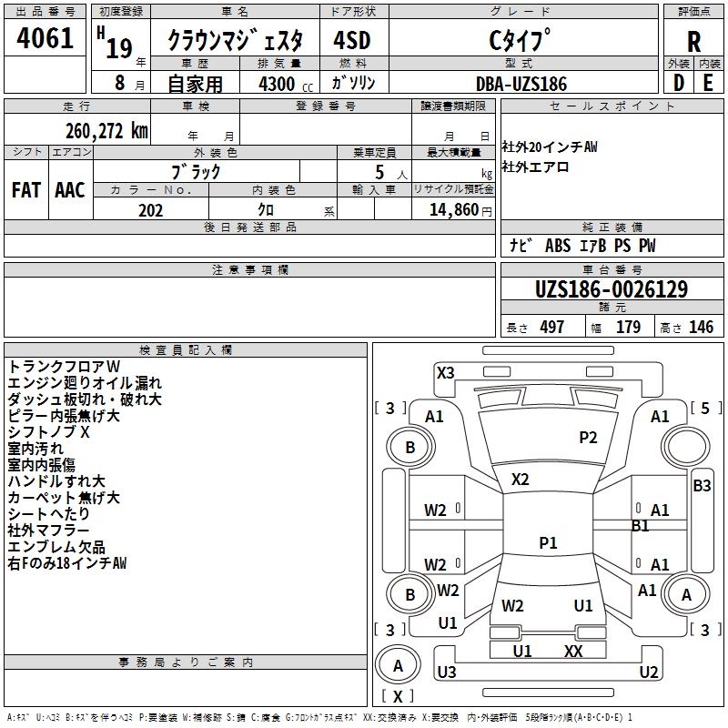Click the P2 mark on the car hood
Viewport: 728px width, 728px height.
tap(589, 438)
